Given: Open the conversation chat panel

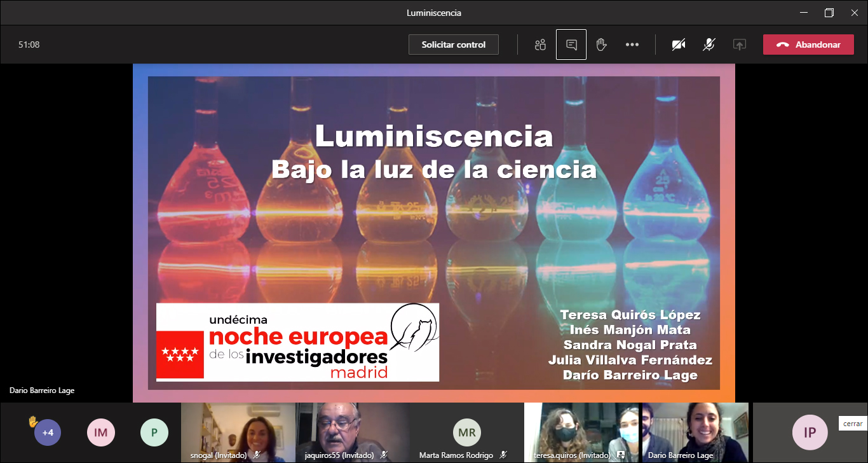Looking at the screenshot, I should click(571, 45).
